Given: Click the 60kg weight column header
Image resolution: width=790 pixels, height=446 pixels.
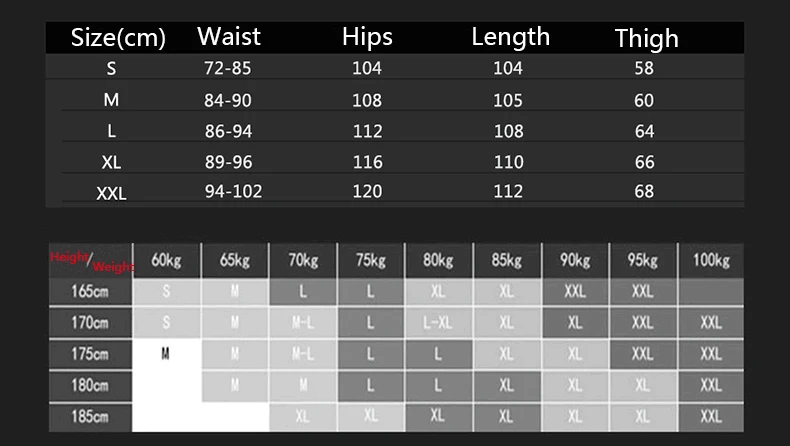Looking at the screenshot, I should point(167,260).
